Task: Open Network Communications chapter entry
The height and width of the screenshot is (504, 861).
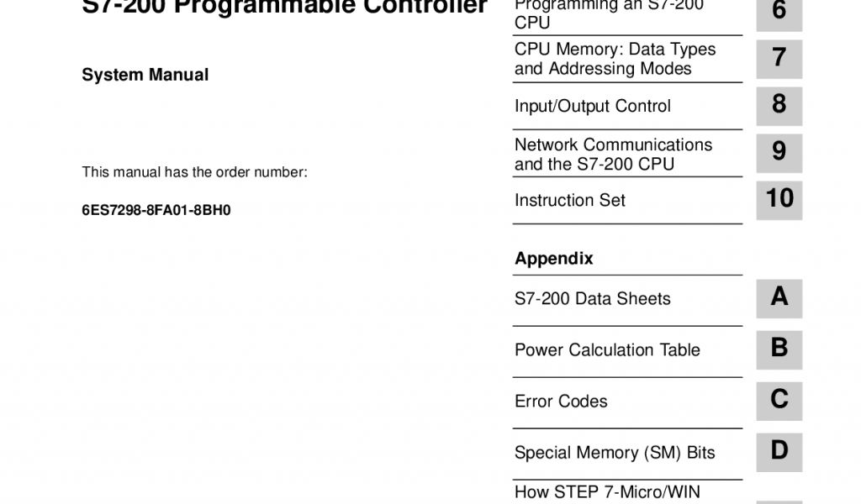Action: point(613,155)
